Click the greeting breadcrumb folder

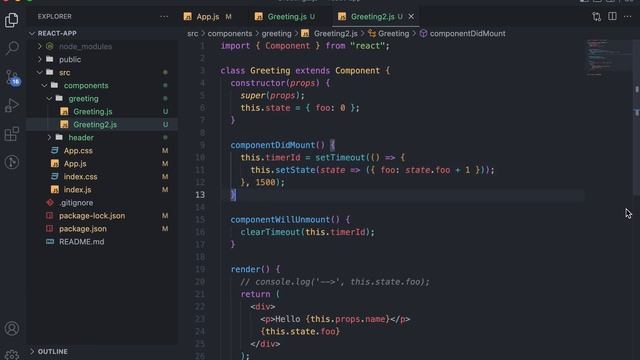[276, 33]
